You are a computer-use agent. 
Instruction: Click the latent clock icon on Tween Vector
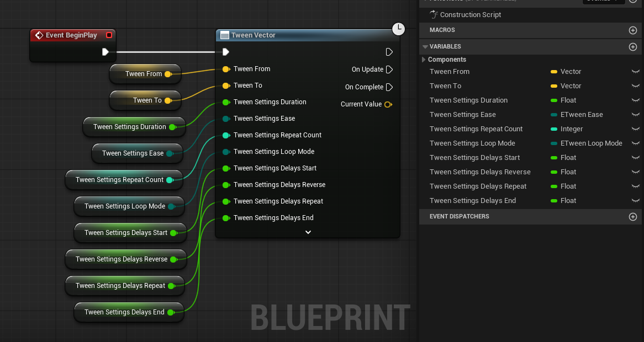[x=398, y=29]
